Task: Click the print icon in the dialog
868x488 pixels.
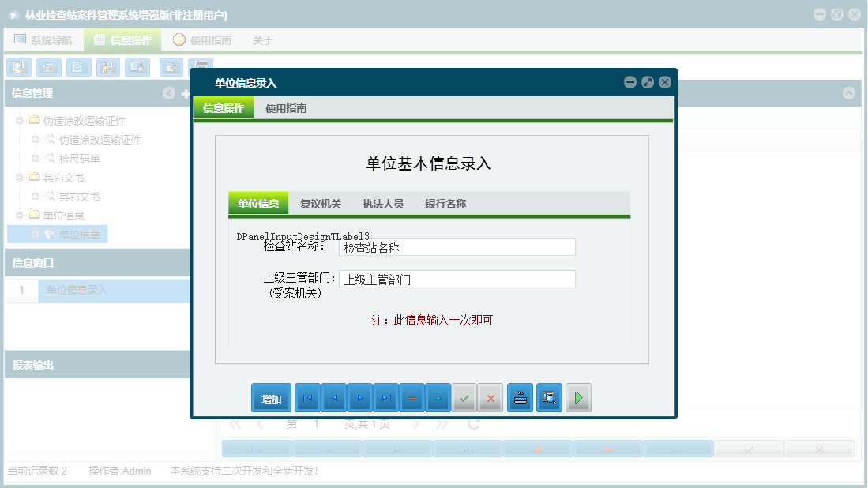Action: [x=520, y=397]
